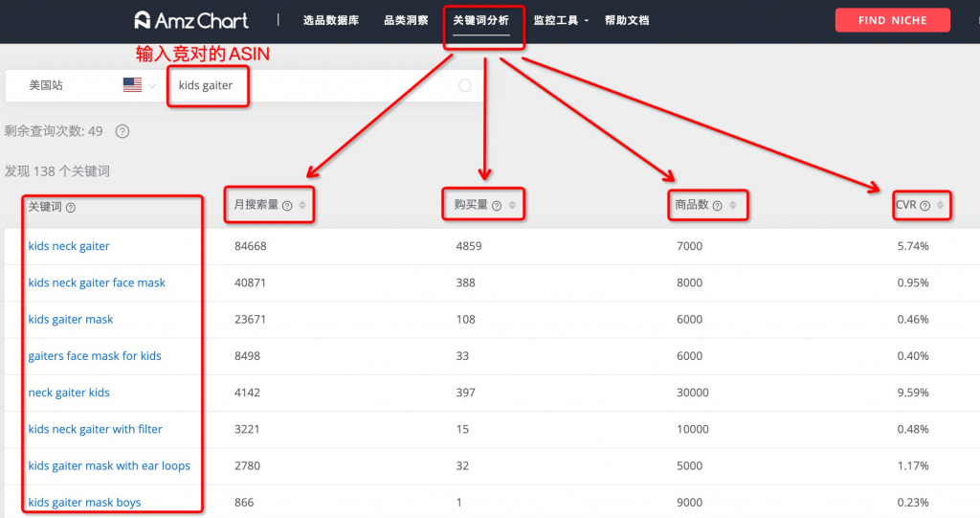
Task: Click CVR value 9.59%
Action: 913,393
